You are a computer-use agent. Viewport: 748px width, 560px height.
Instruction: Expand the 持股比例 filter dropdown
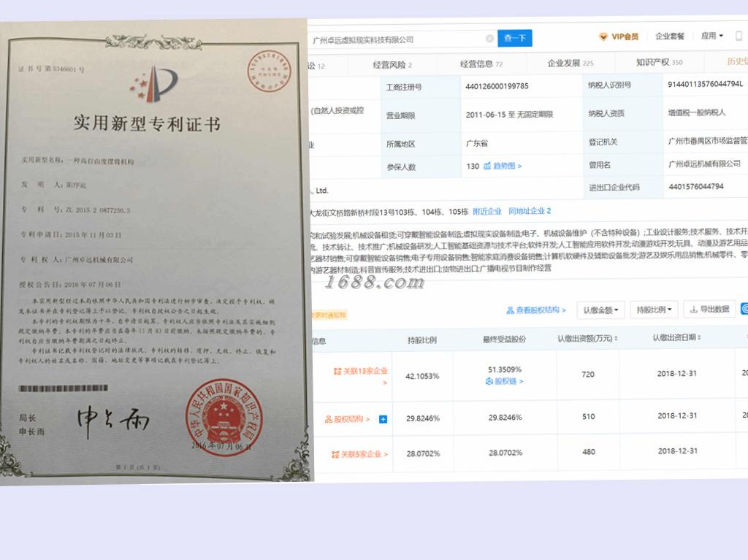click(654, 310)
